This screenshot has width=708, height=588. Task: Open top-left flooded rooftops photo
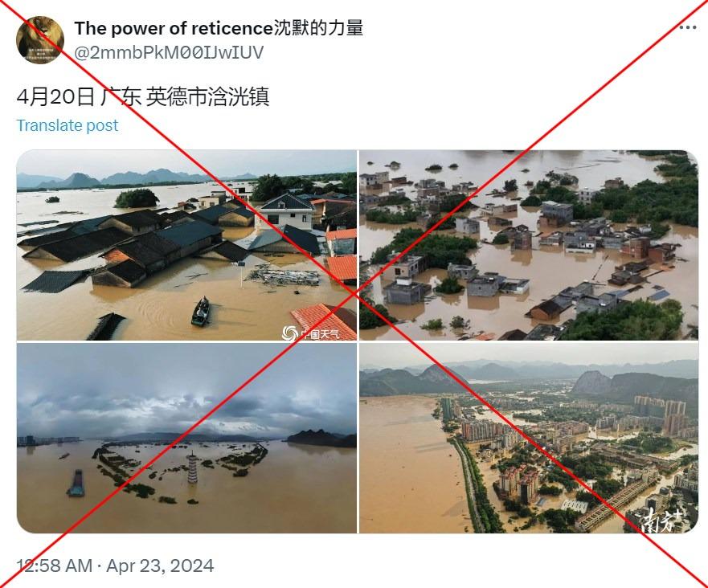click(x=186, y=245)
